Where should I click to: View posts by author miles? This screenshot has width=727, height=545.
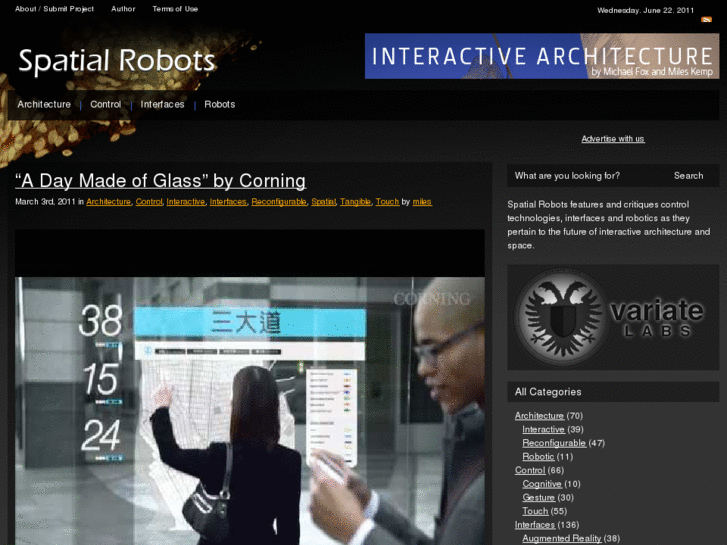click(422, 202)
